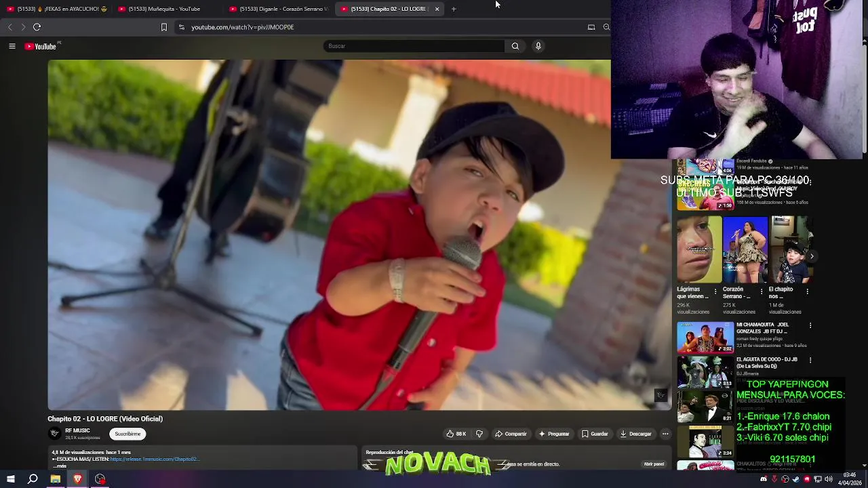
Task: Dislike the video with thumbs-down
Action: tap(479, 434)
